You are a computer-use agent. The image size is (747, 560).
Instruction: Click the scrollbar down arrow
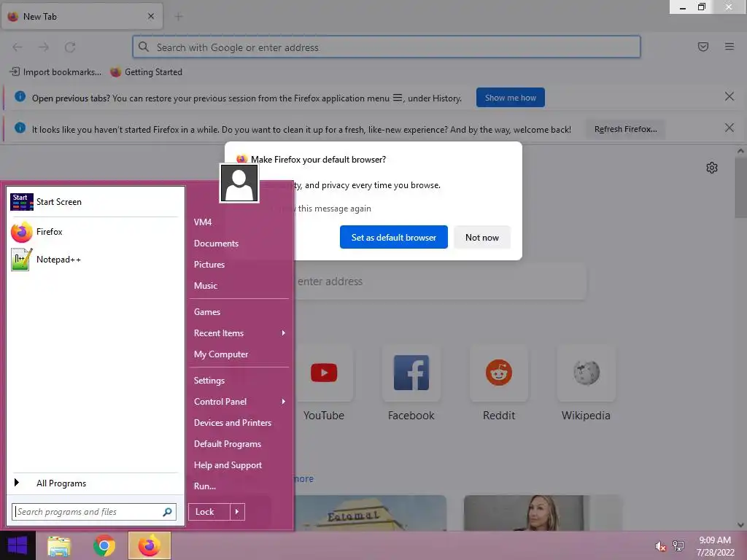pos(740,525)
